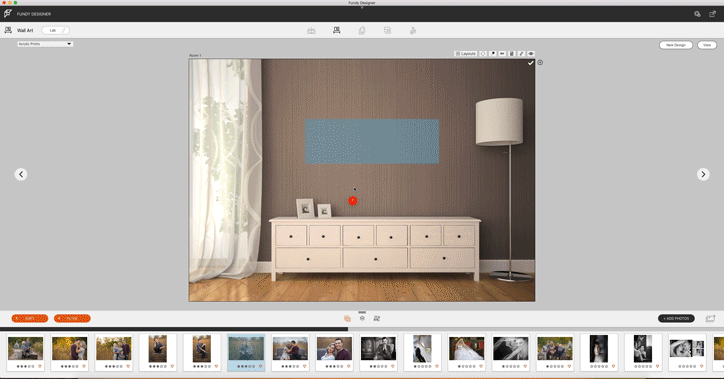
Task: Open the chat bubbles icon in title bar
Action: point(697,14)
